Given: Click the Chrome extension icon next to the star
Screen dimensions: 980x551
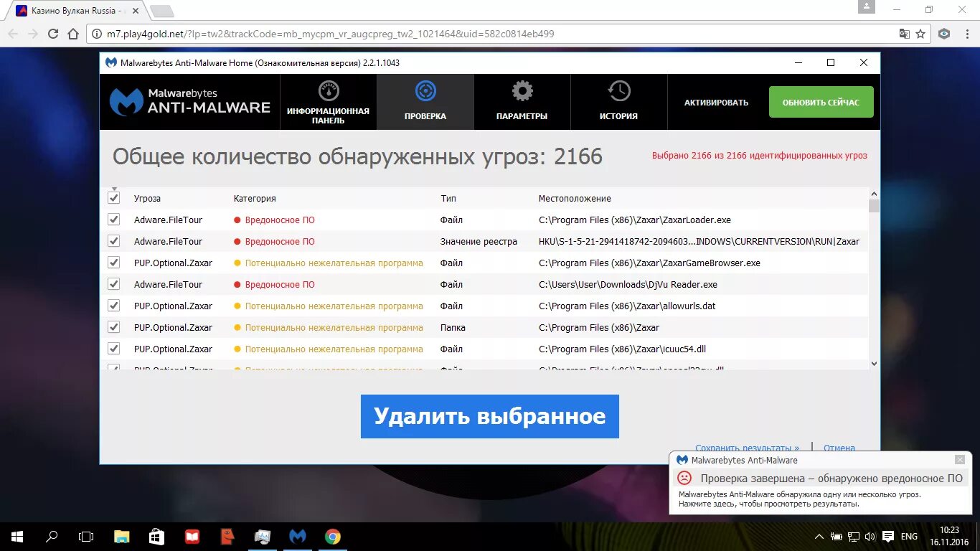Looking at the screenshot, I should tap(945, 34).
